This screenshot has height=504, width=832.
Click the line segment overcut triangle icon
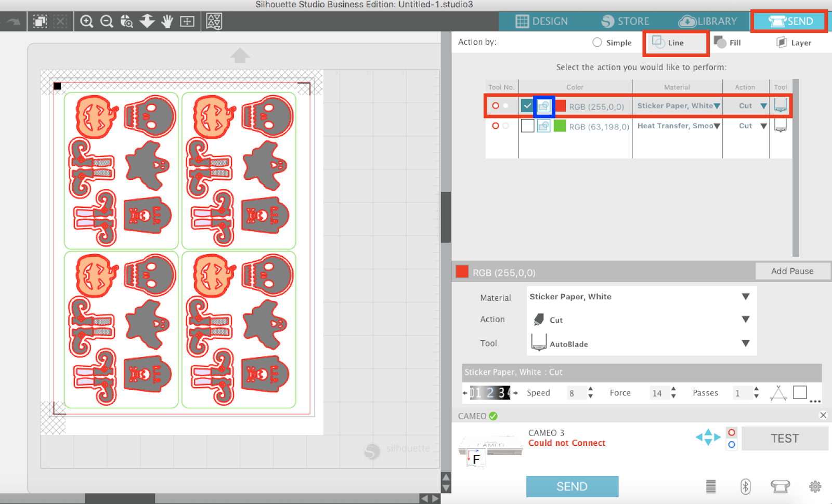pos(778,393)
